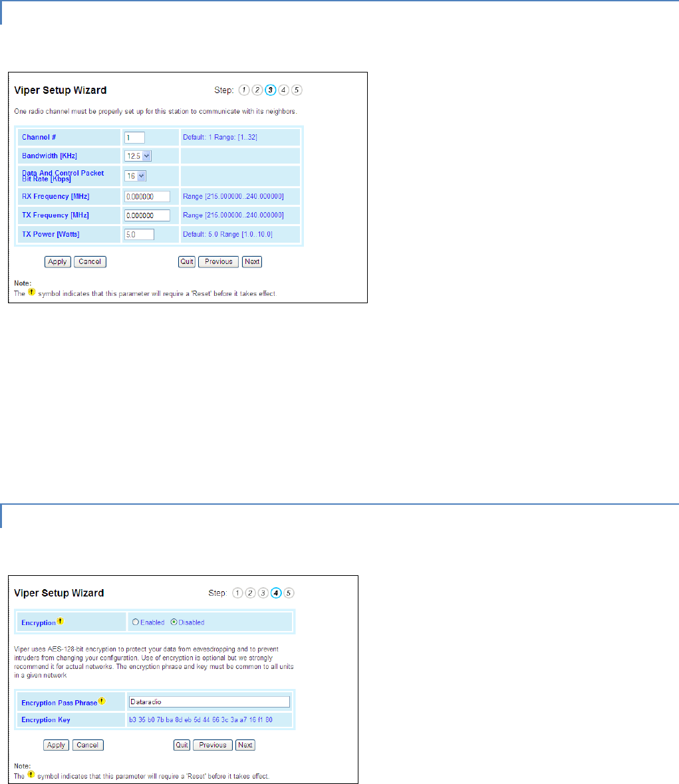Image resolution: width=679 pixels, height=784 pixels.
Task: Click the Channel # input field
Action: pyautogui.click(x=134, y=138)
